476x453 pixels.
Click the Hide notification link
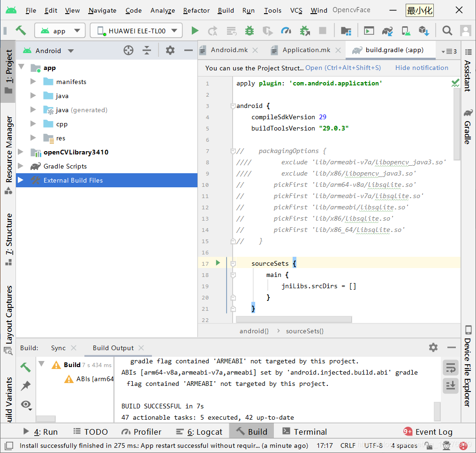coord(421,68)
